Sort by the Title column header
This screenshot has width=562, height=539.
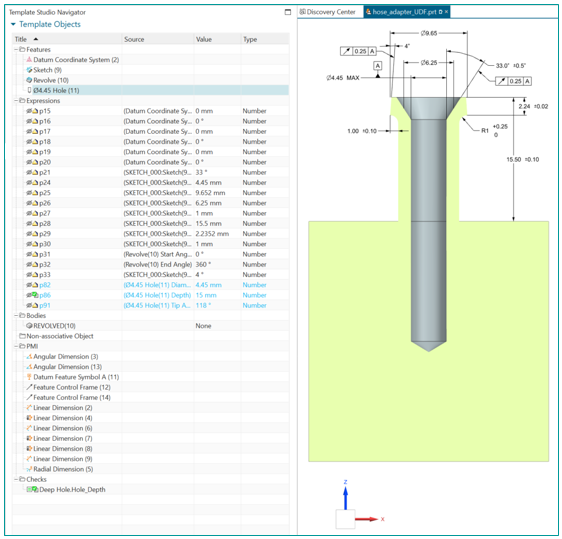click(x=67, y=39)
